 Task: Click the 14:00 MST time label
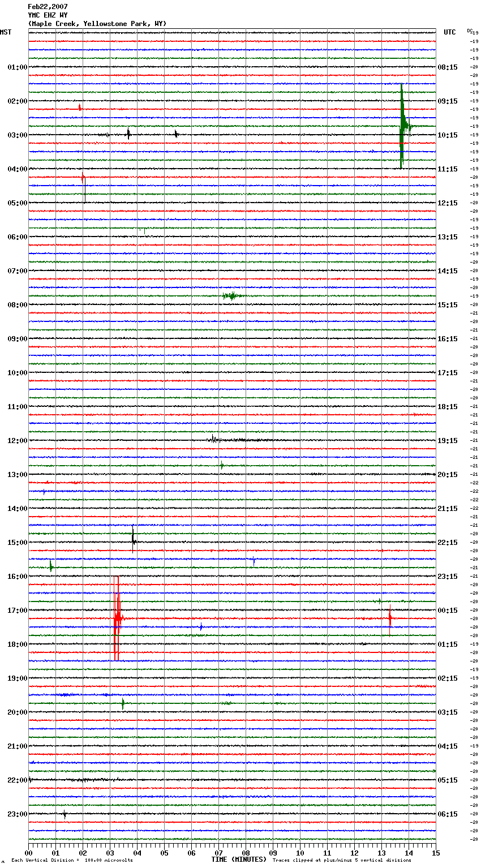point(17,509)
